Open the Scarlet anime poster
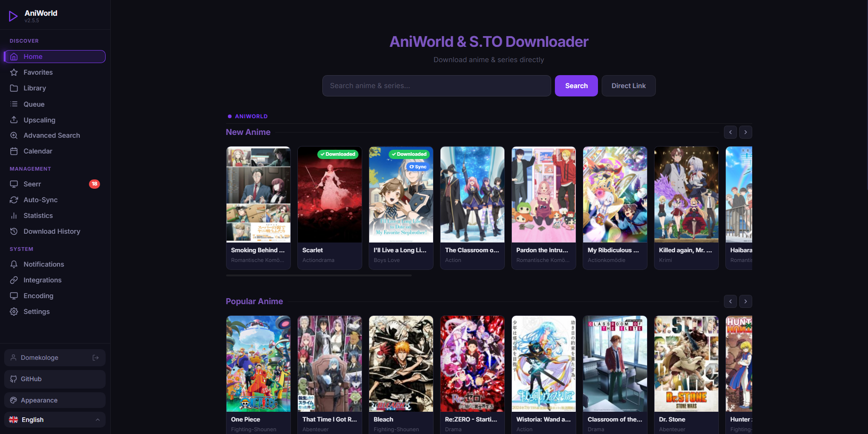This screenshot has height=434, width=868. pyautogui.click(x=330, y=195)
